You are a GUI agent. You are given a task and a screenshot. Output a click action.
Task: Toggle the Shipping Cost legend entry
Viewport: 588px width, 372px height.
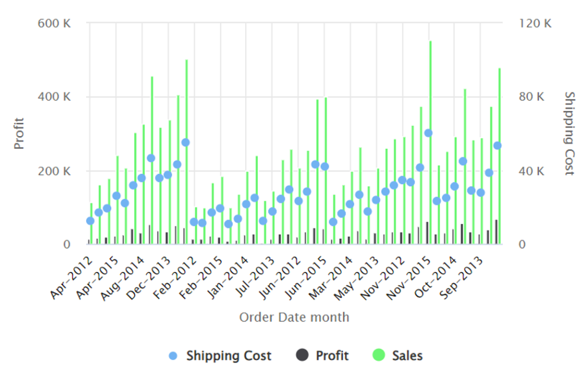(220, 355)
